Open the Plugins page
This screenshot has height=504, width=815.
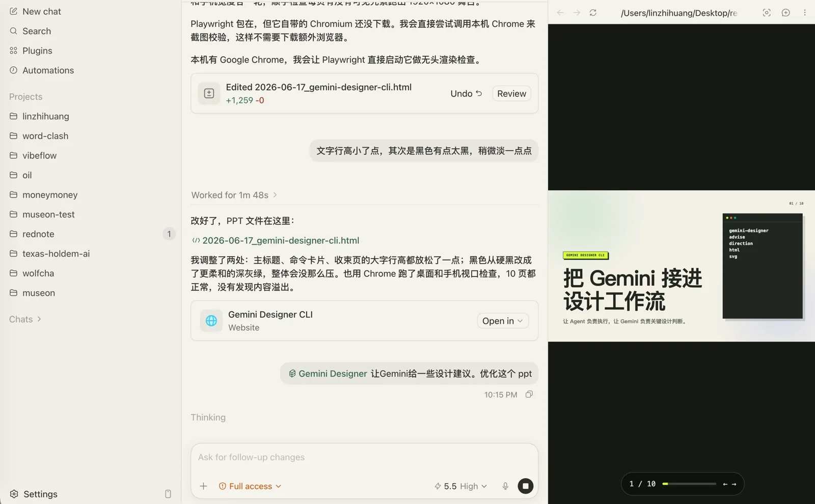37,50
